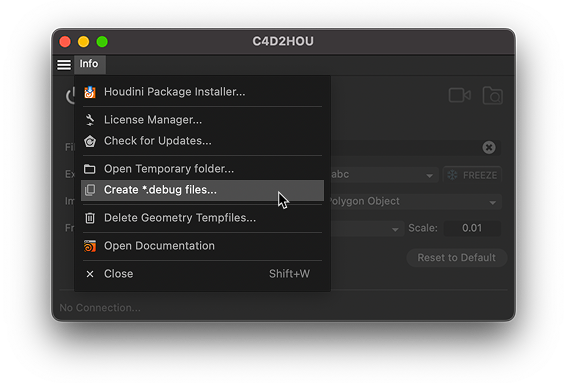Open License Manager entry
The width and height of the screenshot is (567, 383).
202,120
